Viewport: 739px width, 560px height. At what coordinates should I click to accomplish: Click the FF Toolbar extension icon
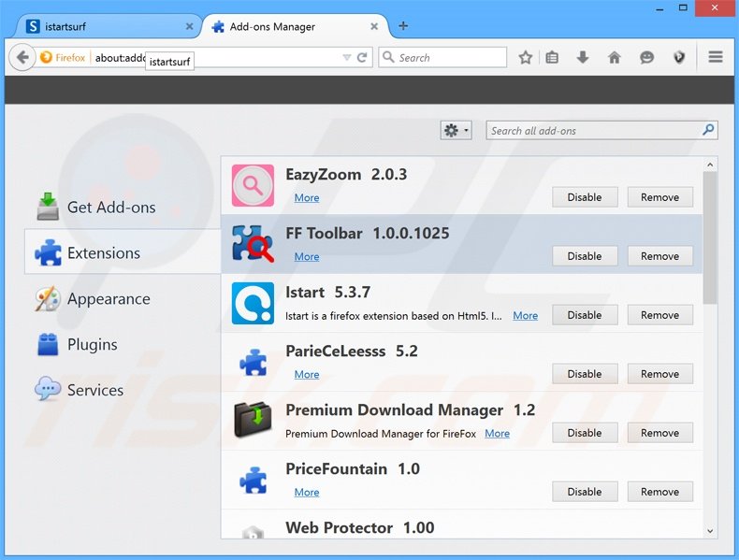tap(253, 243)
